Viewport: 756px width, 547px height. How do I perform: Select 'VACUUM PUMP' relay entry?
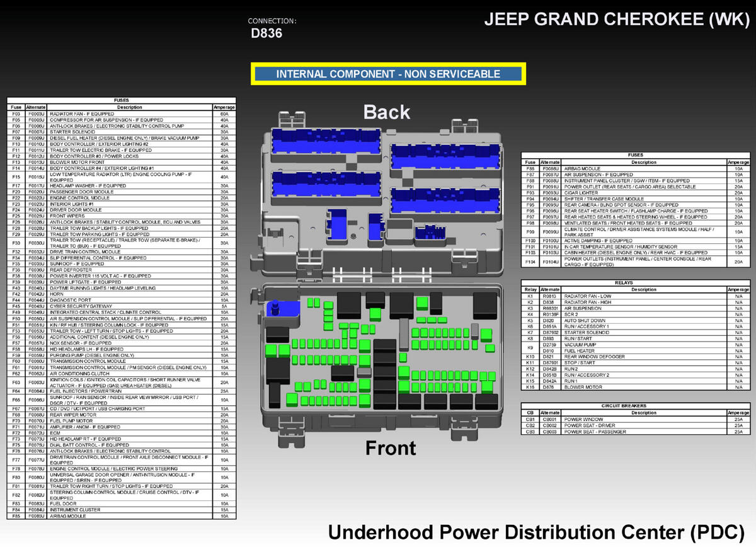pyautogui.click(x=636, y=345)
